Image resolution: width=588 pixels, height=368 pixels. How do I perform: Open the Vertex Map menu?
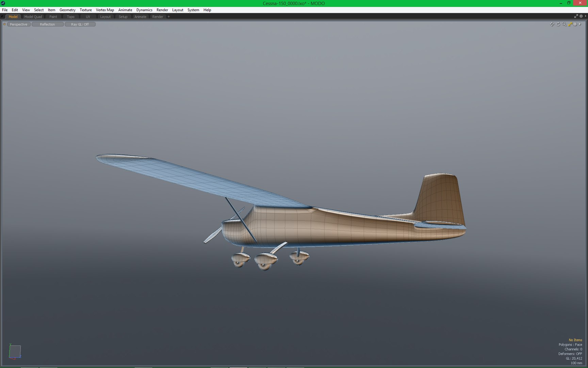tap(105, 10)
